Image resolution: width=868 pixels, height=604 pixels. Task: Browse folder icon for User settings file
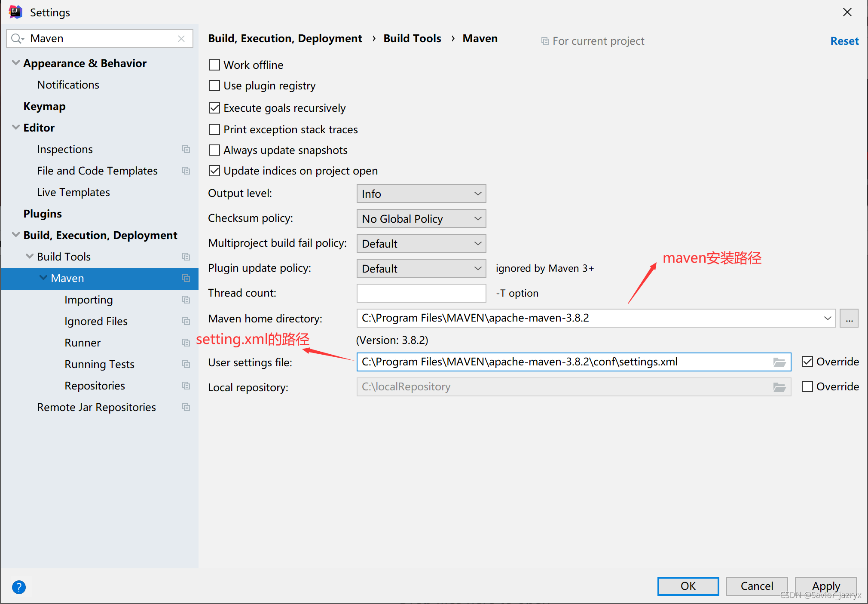point(779,362)
